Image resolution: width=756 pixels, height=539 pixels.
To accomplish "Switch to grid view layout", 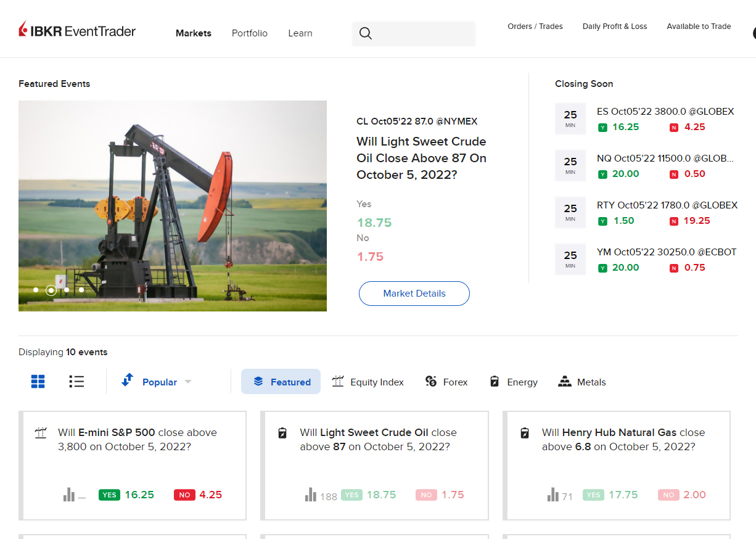I will tap(38, 382).
